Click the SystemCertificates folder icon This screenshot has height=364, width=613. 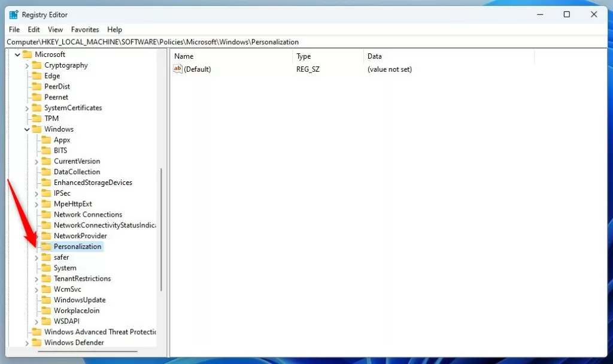(x=37, y=108)
